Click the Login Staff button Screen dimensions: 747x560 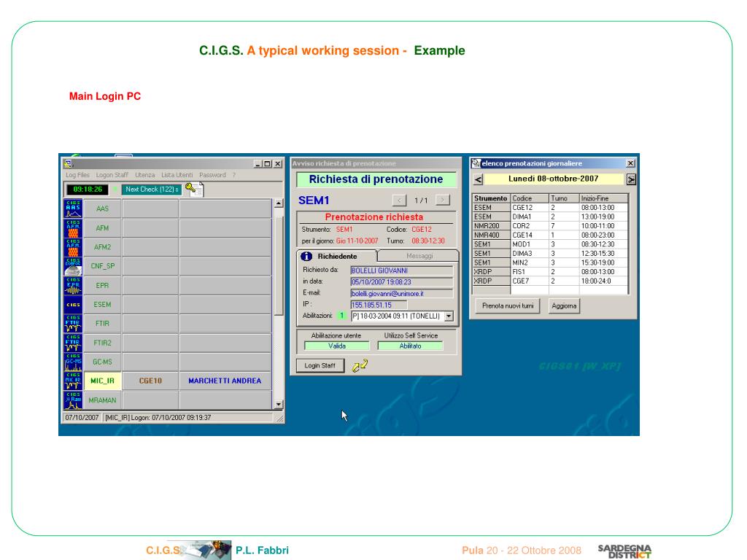pos(320,366)
